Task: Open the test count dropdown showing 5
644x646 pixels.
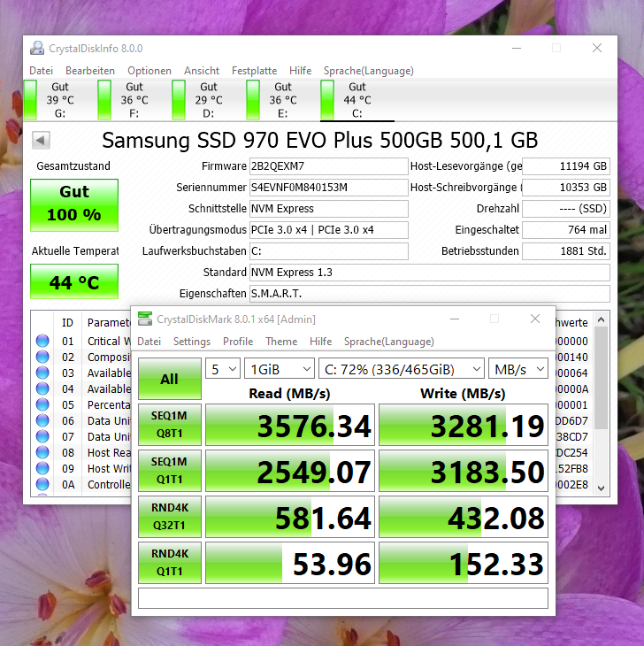Action: pos(223,369)
